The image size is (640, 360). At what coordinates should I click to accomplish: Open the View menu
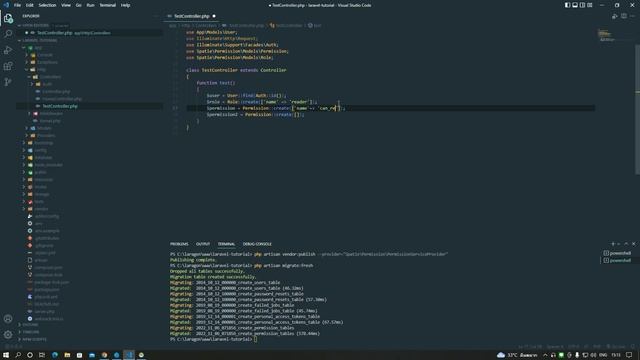tap(66, 5)
